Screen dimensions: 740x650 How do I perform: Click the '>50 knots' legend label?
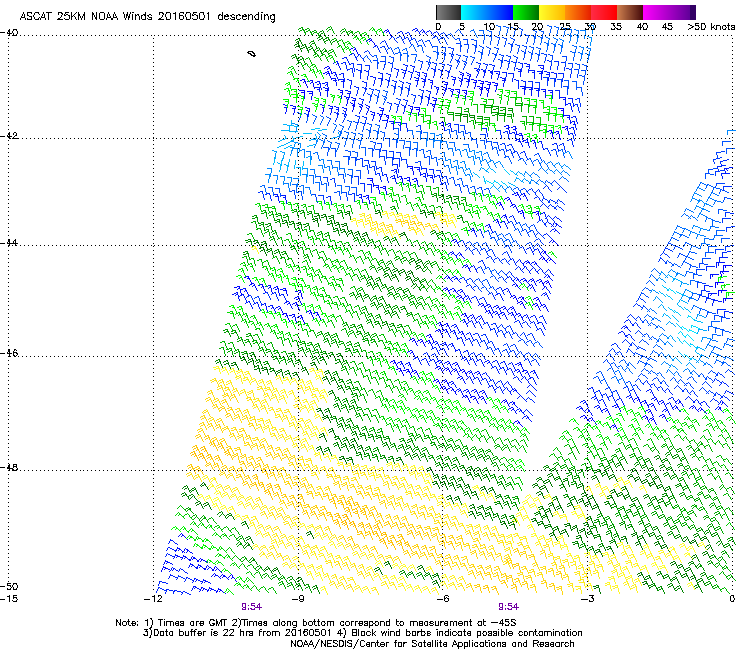point(711,27)
